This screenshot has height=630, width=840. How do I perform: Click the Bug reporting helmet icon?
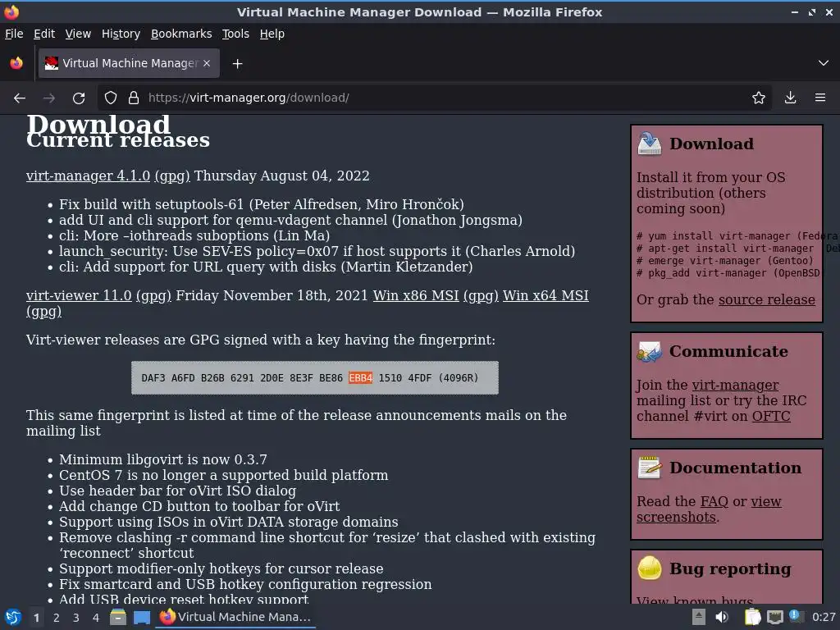click(x=650, y=568)
